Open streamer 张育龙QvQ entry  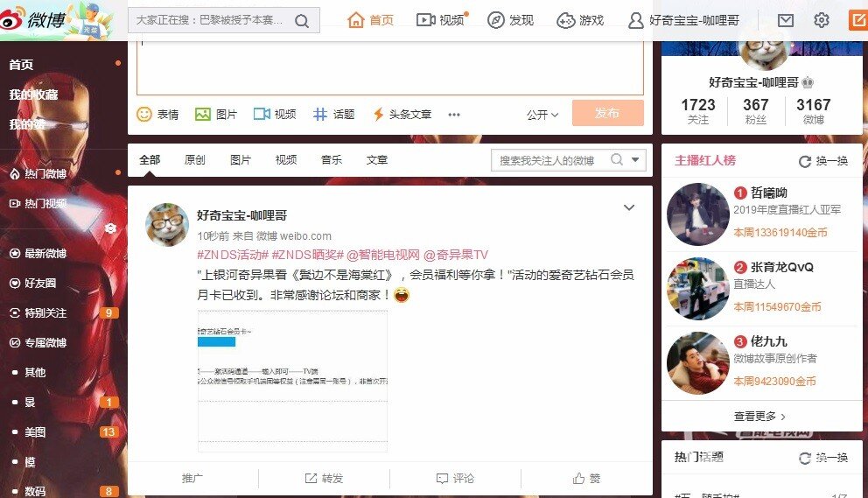(x=762, y=289)
